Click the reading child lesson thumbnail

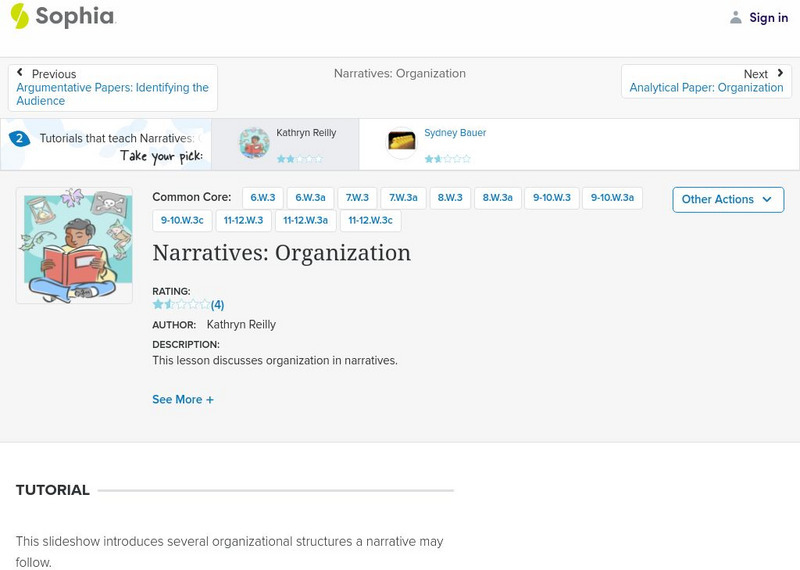point(74,245)
